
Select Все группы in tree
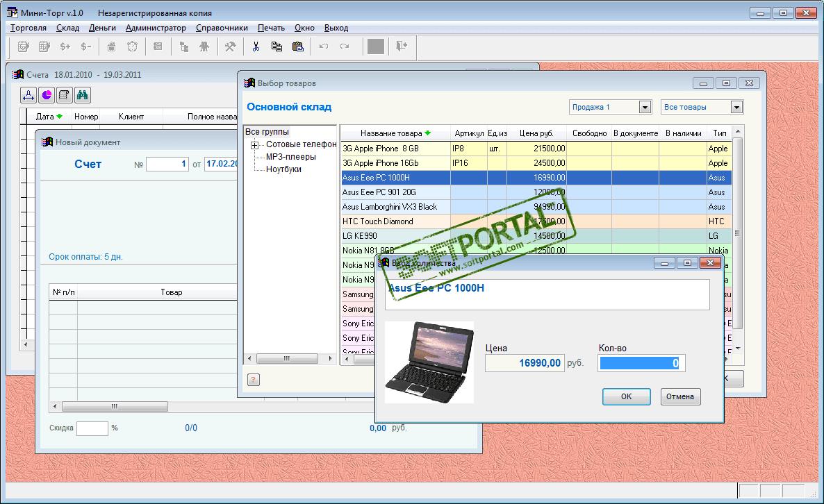pos(267,132)
